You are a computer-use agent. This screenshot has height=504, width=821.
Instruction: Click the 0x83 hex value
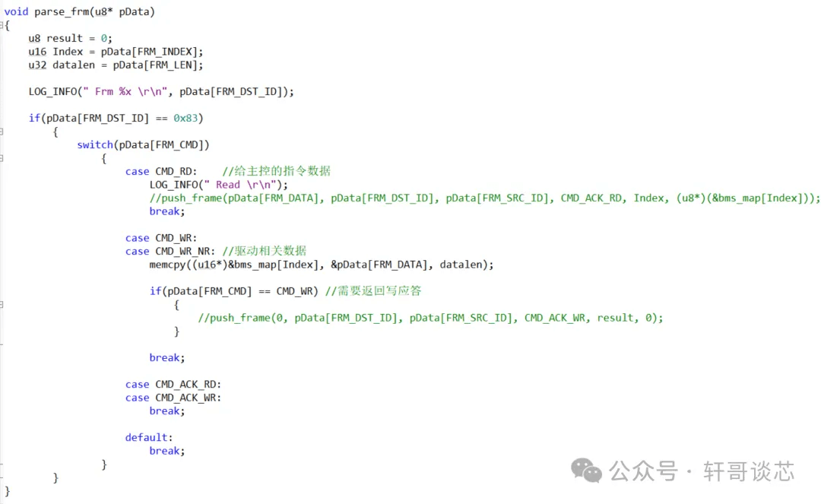[188, 118]
